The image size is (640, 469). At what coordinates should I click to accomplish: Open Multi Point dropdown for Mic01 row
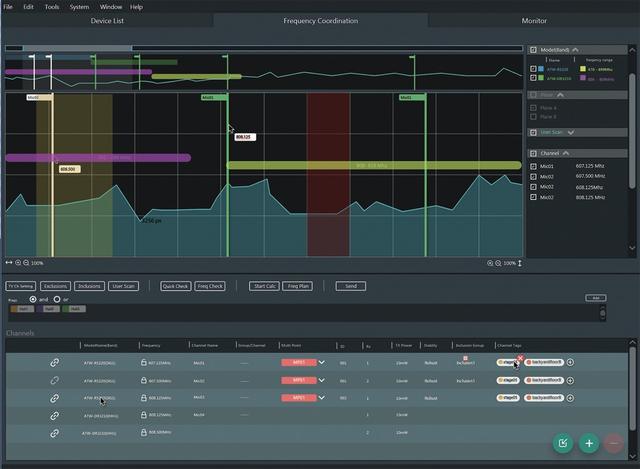coord(322,362)
